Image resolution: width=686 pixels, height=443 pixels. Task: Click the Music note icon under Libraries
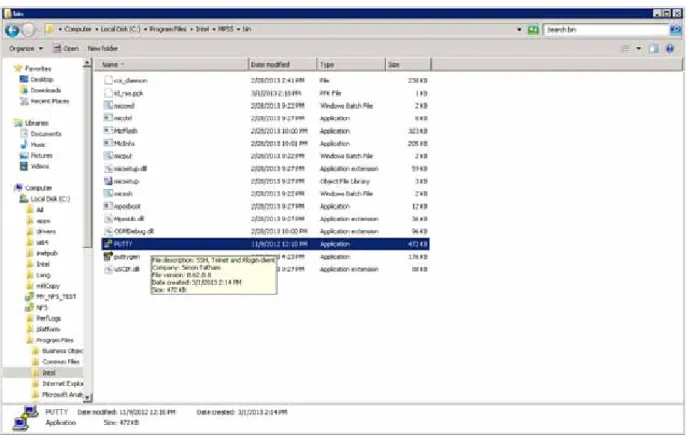pos(24,145)
